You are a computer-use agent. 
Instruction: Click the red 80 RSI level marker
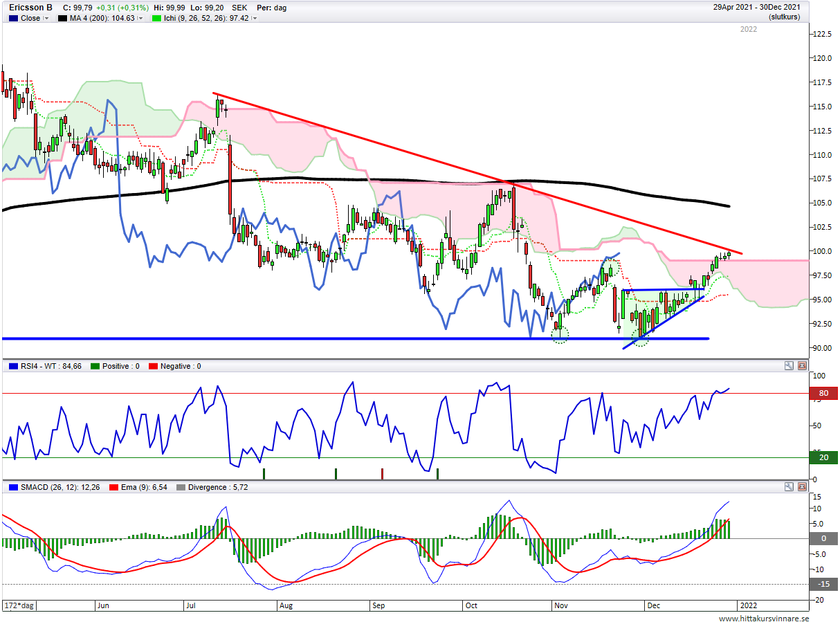[x=823, y=394]
